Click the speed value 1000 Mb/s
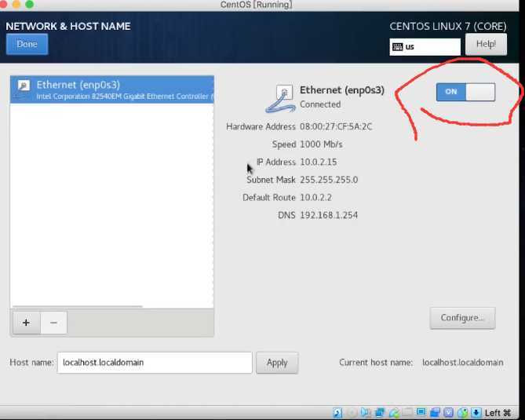Image resolution: width=525 pixels, height=420 pixels. click(321, 144)
